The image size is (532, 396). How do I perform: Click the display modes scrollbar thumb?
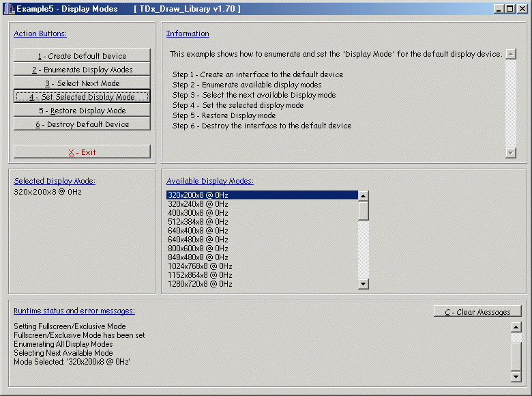pos(364,210)
